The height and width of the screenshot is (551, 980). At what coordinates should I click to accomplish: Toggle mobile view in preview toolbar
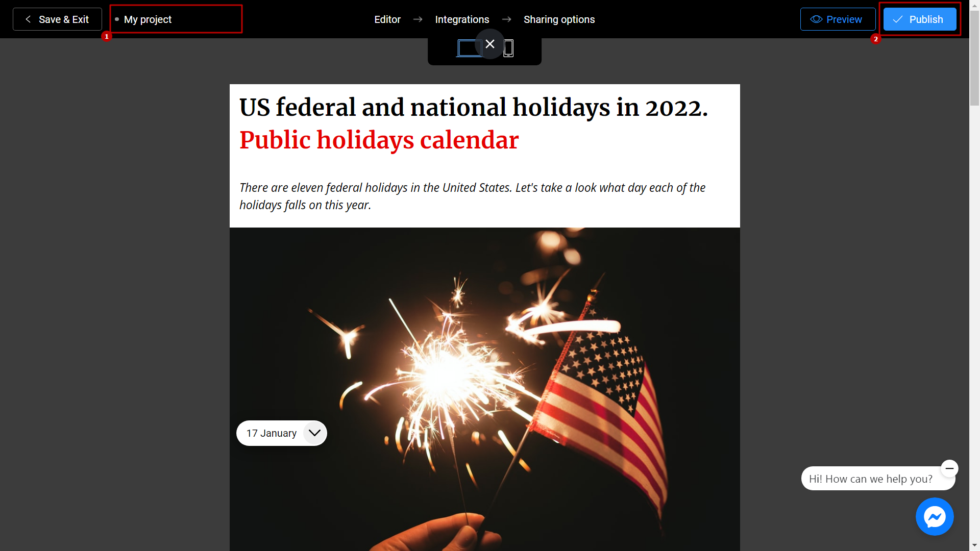[508, 48]
